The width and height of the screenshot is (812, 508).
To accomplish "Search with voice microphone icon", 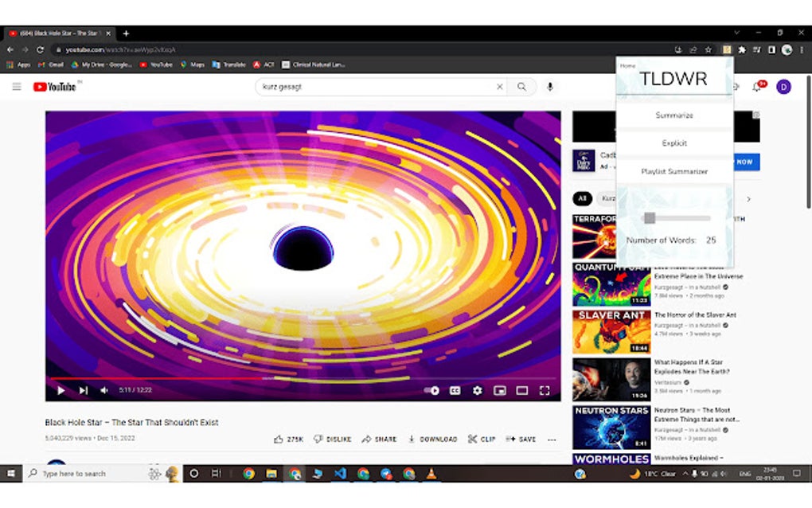I will pyautogui.click(x=550, y=87).
